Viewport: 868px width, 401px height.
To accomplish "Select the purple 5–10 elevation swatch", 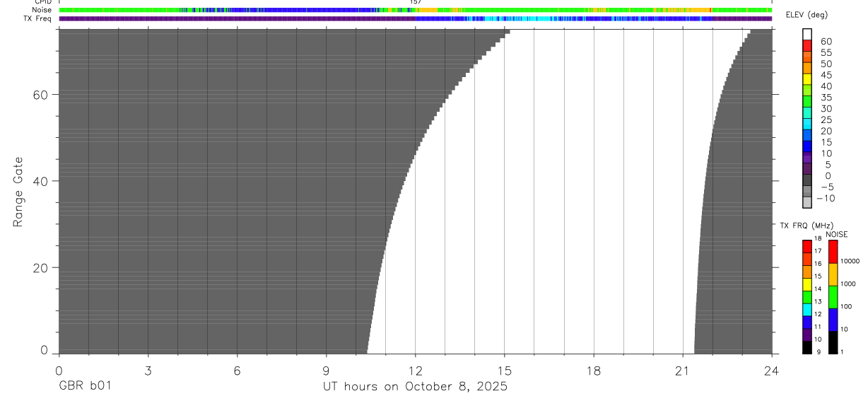I will [x=807, y=158].
